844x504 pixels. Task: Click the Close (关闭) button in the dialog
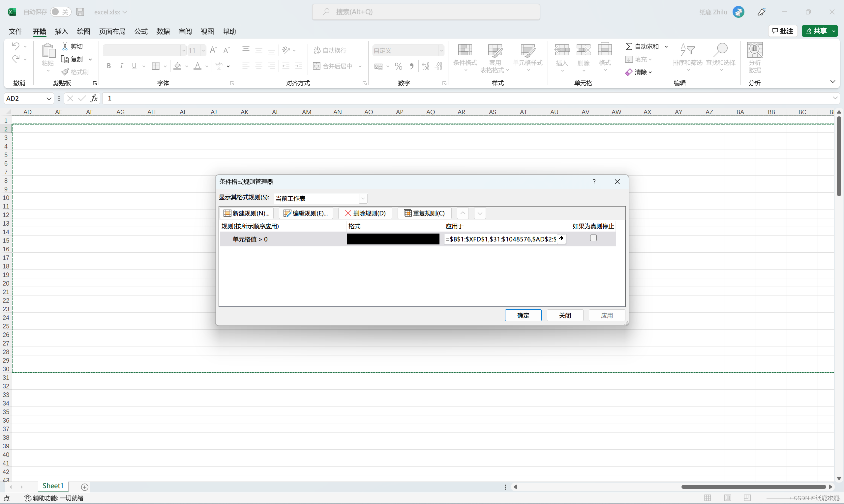coord(565,315)
